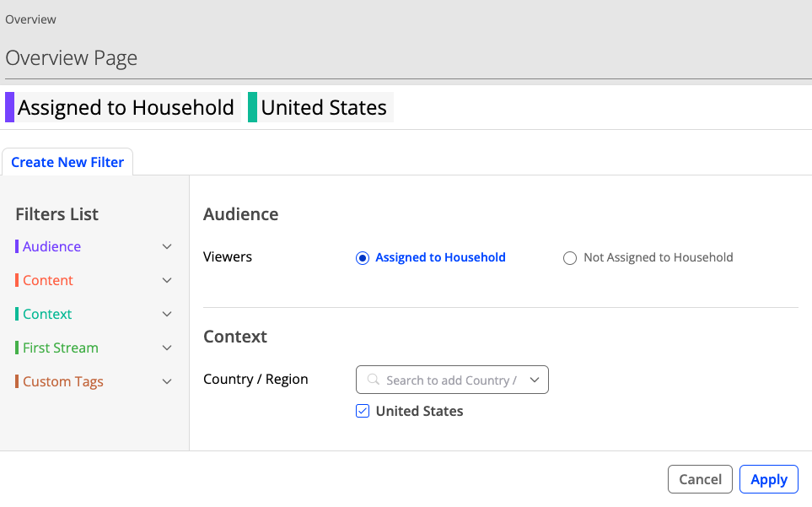This screenshot has width=812, height=507.
Task: Open the Overview breadcrumb link
Action: pyautogui.click(x=30, y=19)
